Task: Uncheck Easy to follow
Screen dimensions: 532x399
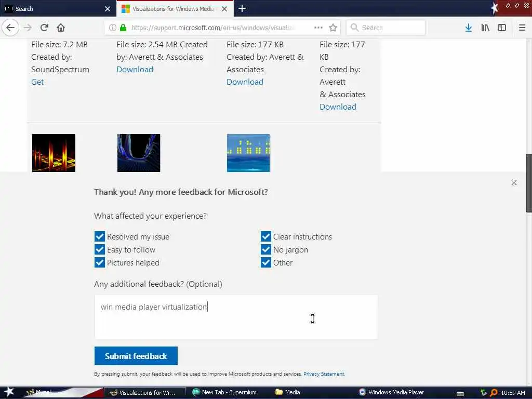Action: point(100,250)
